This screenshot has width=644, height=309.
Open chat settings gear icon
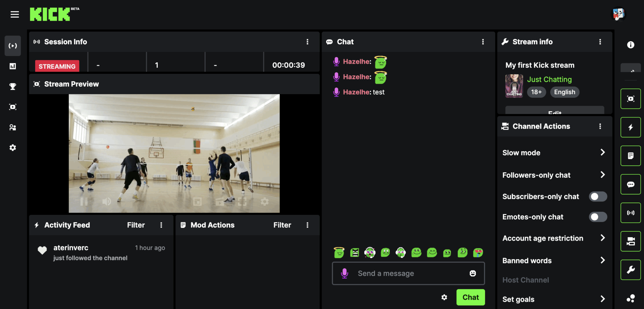click(444, 297)
